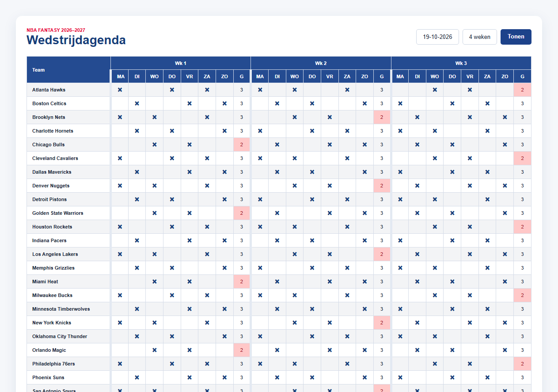The height and width of the screenshot is (392, 558).
Task: Click Brooklyn Nets Wk 1 WO game mark
Action: (154, 117)
